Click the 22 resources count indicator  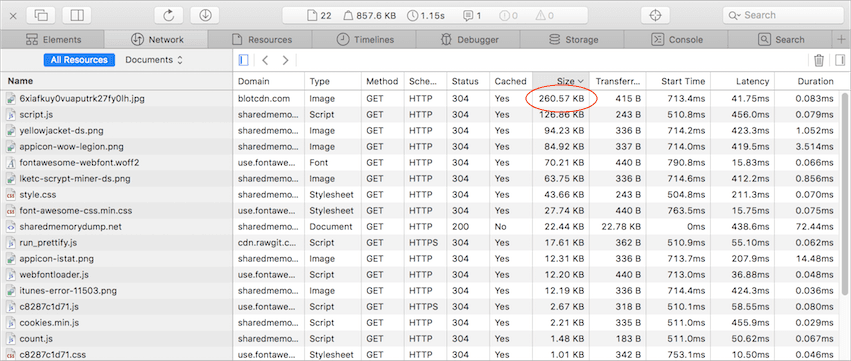point(319,16)
